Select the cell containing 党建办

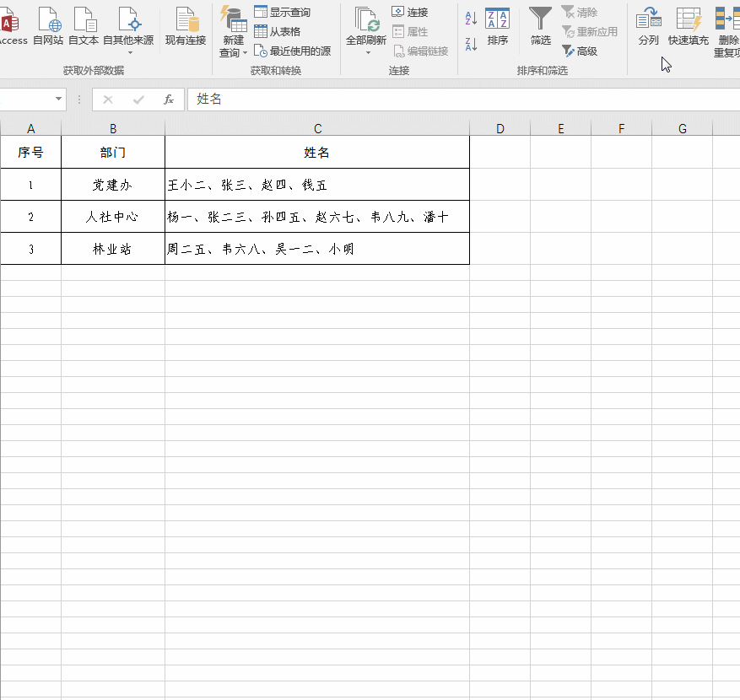[x=113, y=185]
